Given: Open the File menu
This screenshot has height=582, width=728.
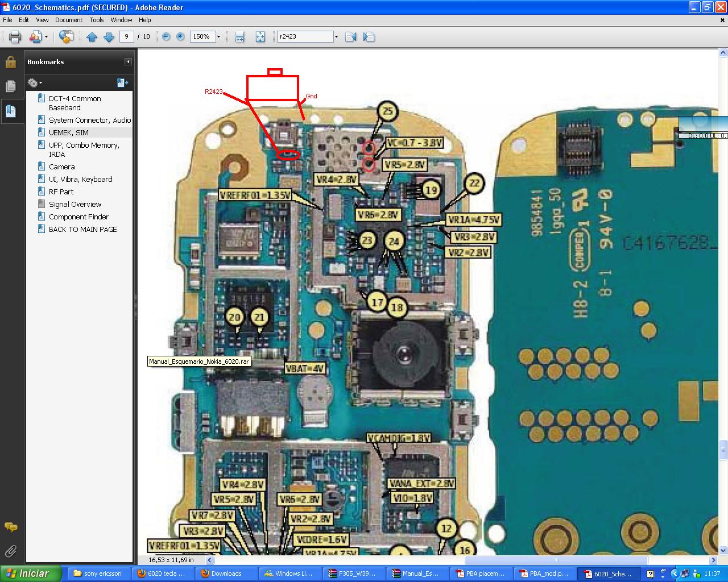Looking at the screenshot, I should point(7,20).
